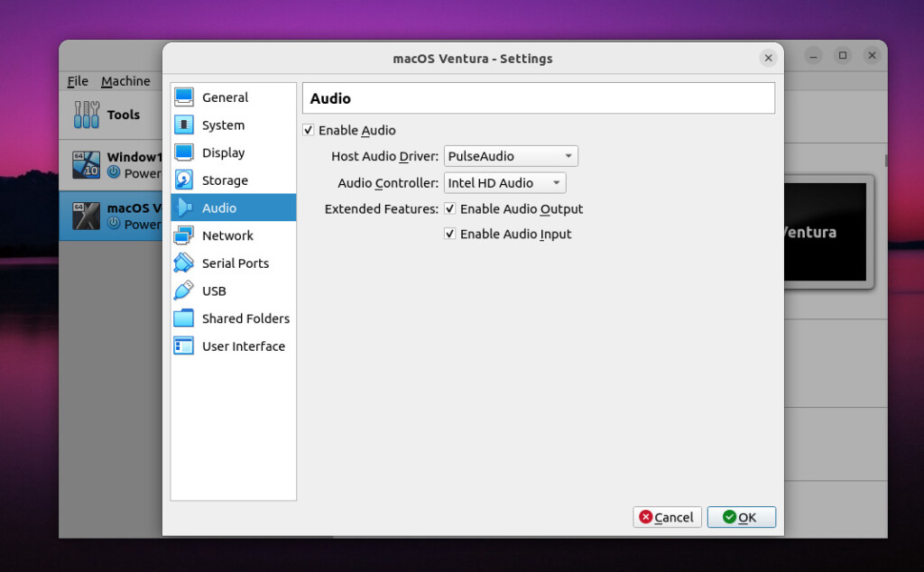The width and height of the screenshot is (924, 572).
Task: Open the User Interface icon
Action: coord(184,346)
